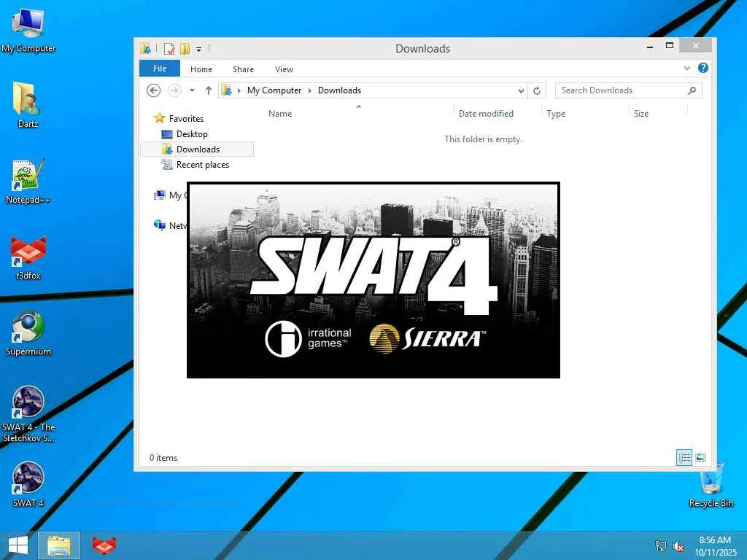Image resolution: width=747 pixels, height=560 pixels.
Task: Switch to the Home ribbon tab
Action: pos(201,69)
